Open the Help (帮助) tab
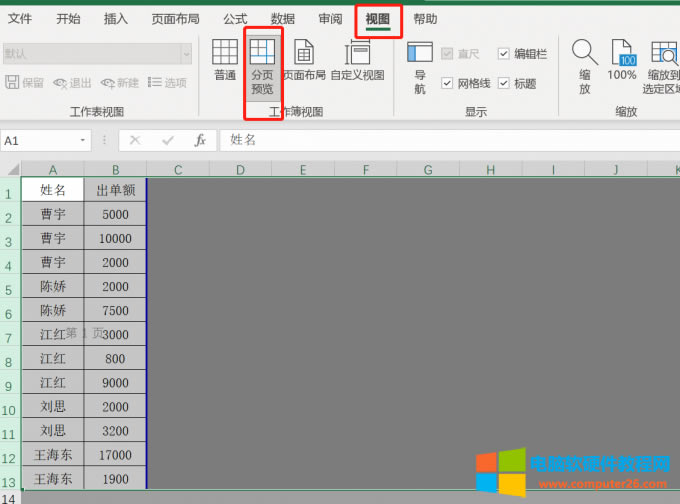The image size is (680, 504). [425, 19]
